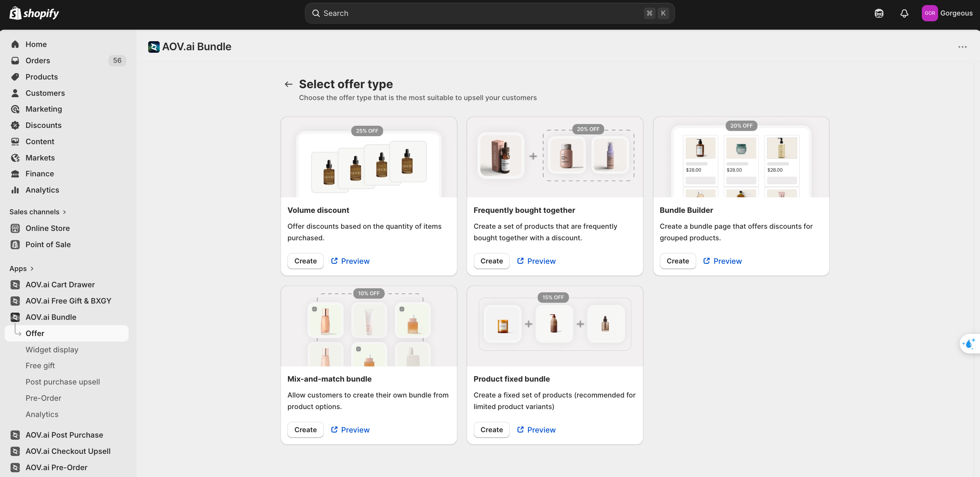Create a Mix-and-match bundle offer

click(x=305, y=430)
